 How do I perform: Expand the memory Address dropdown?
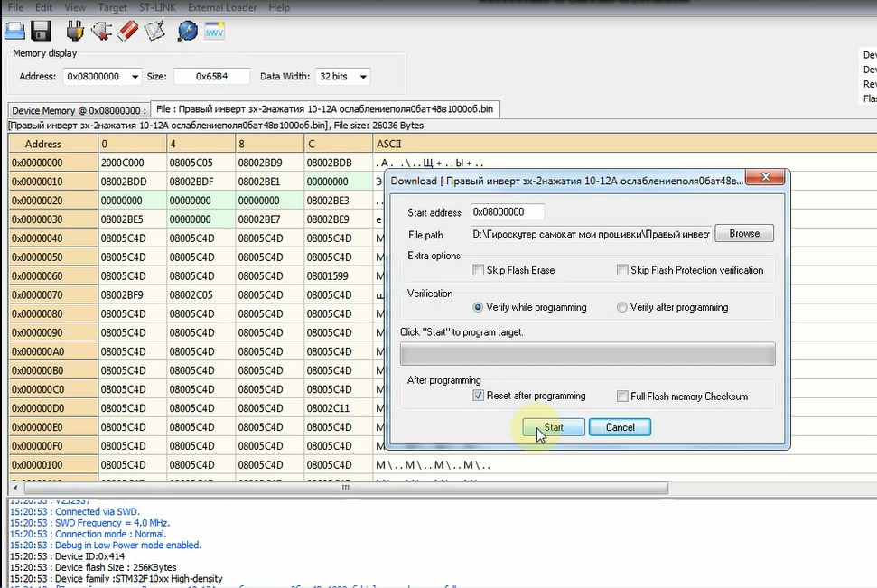pyautogui.click(x=135, y=77)
